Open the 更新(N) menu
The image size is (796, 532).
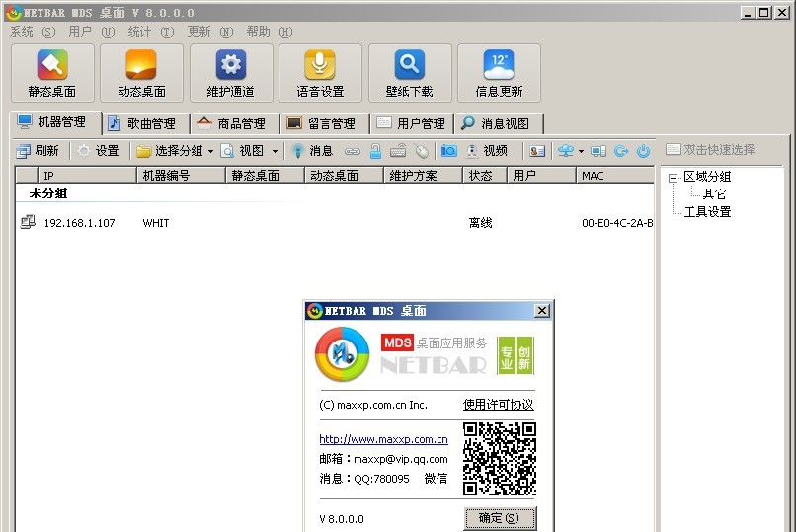210,32
